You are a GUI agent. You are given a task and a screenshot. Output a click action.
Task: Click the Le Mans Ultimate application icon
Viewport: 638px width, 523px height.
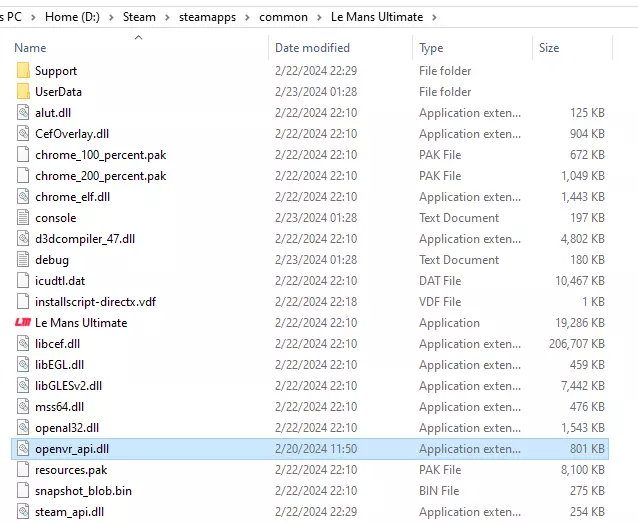coord(23,323)
